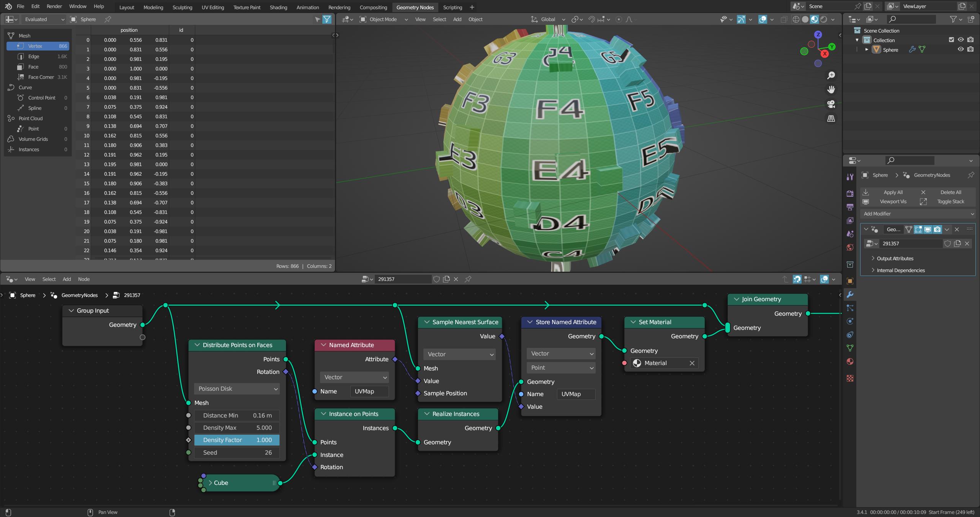Screen dimensions: 980x517
Task: Click Toggle Stack button
Action: tap(947, 201)
